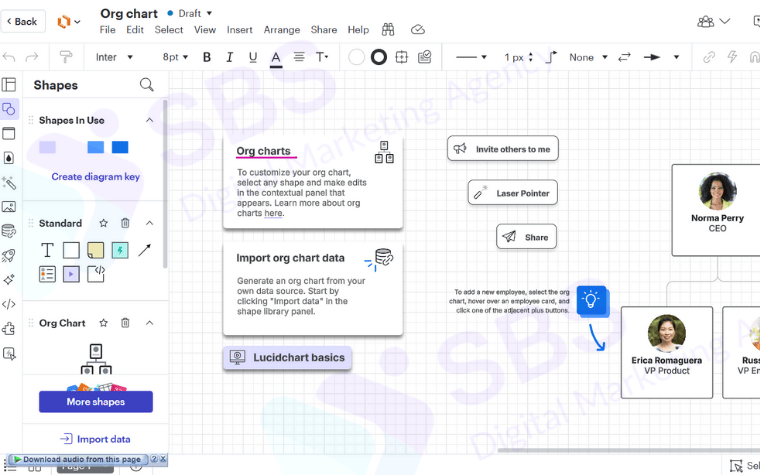
Task: Toggle Bold formatting
Action: coord(206,57)
